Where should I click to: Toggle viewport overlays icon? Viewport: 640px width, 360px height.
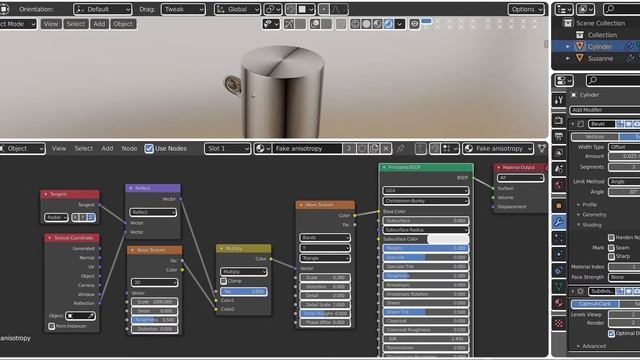315,24
